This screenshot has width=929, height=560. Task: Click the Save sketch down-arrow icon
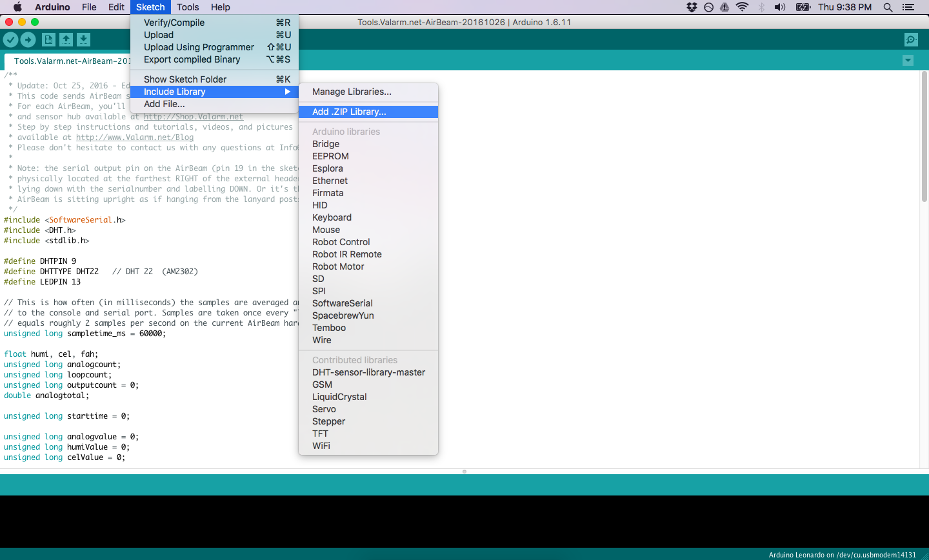click(83, 40)
